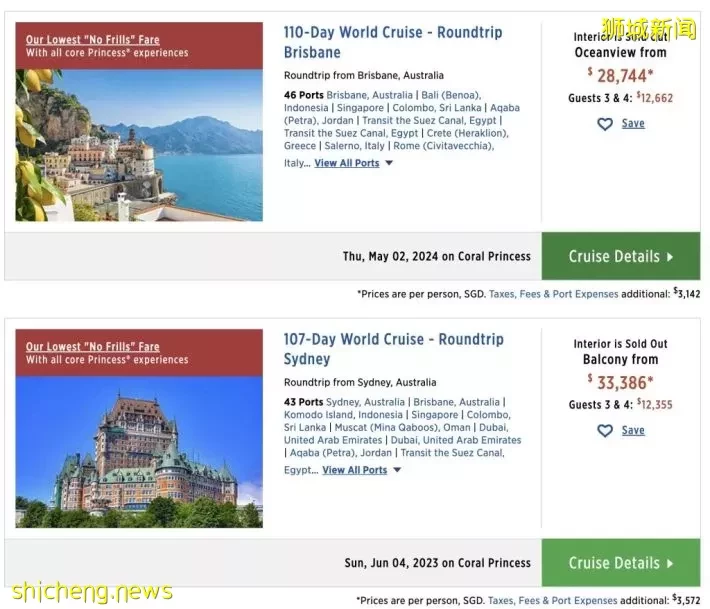Click arrow icon on first Cruise Details button
The height and width of the screenshot is (609, 710).
670,257
